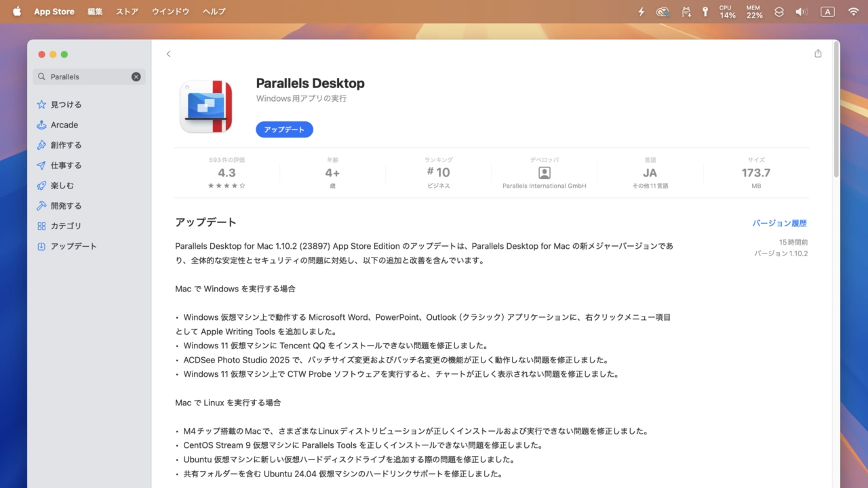Click the Parallels International GmbH developer icon
The height and width of the screenshot is (488, 868).
544,173
